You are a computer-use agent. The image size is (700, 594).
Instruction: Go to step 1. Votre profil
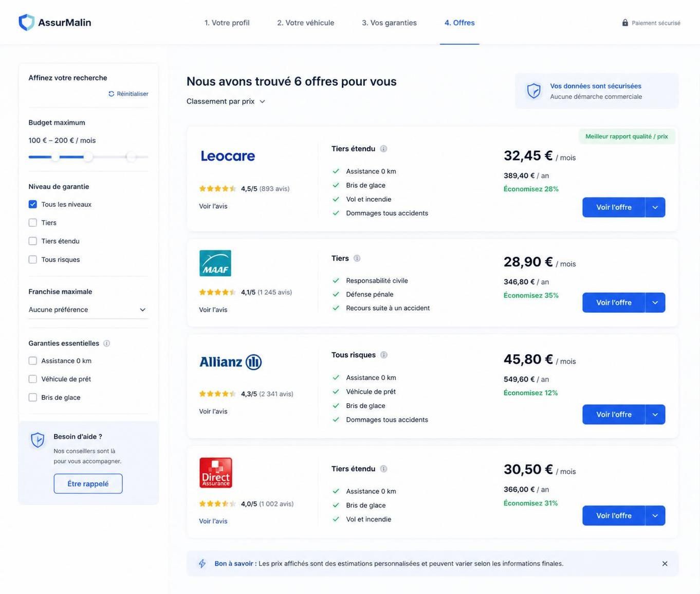pyautogui.click(x=227, y=23)
